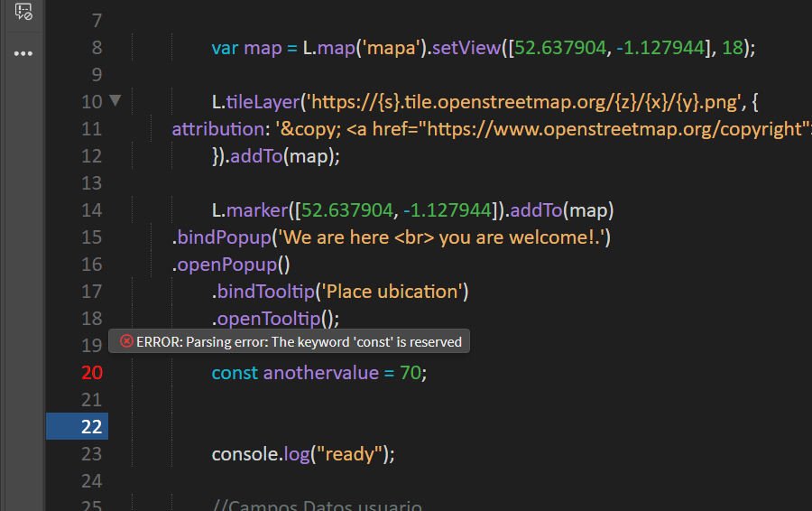Click the 'L.tileLayer' call on line 10
Viewport: 812px width, 511px height.
[x=256, y=102]
